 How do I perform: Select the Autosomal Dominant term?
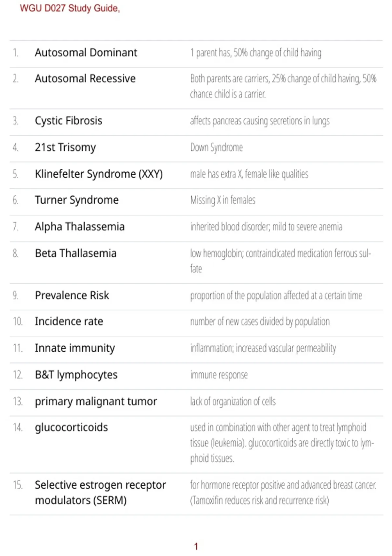pos(86,52)
